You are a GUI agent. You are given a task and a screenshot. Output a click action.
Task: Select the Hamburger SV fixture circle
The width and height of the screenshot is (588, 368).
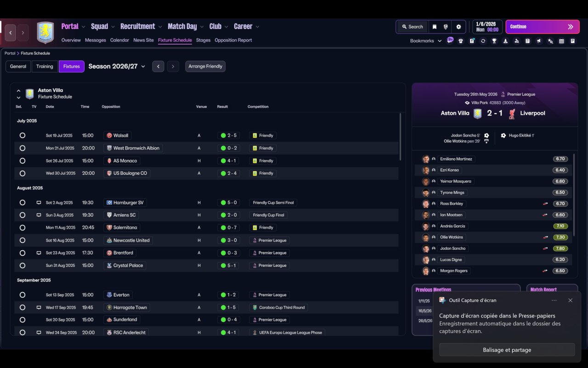coord(23,203)
